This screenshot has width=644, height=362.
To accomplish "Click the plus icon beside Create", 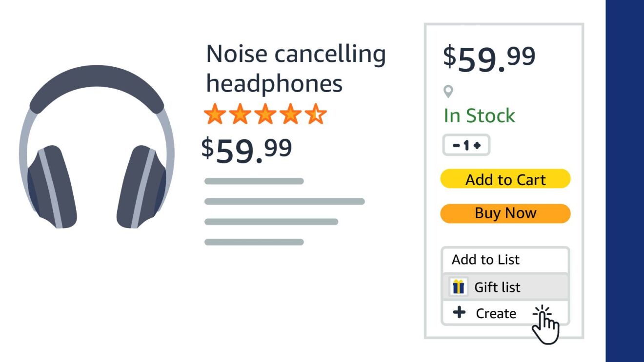I will 459,313.
